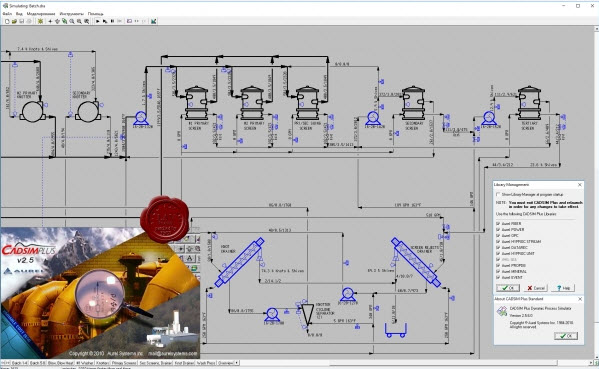
Task: Click OK in the About CADSIM Plus dialog
Action: (x=566, y=336)
